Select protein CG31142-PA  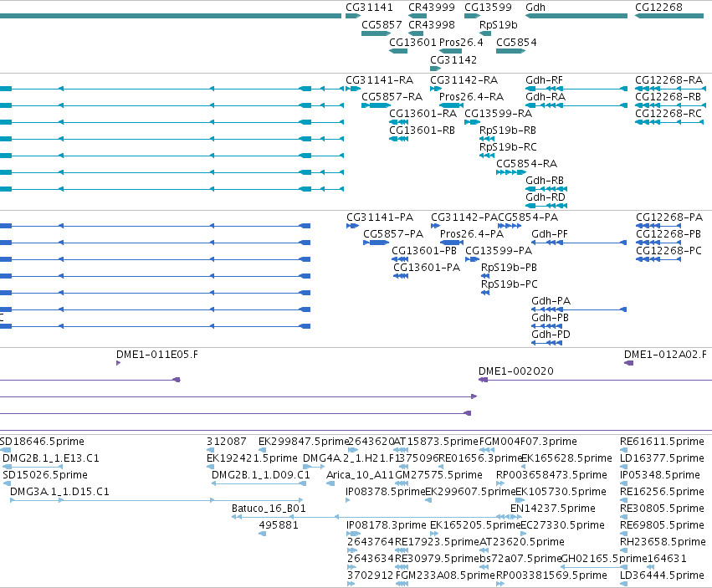[x=464, y=217]
